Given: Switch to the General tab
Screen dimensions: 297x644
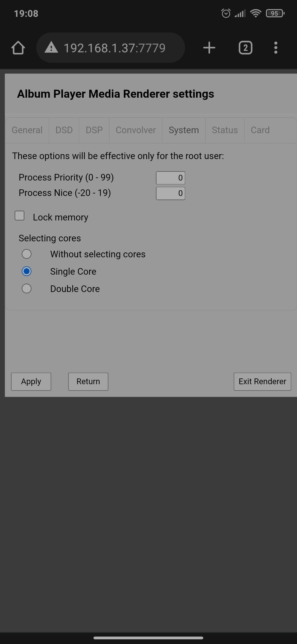Looking at the screenshot, I should pyautogui.click(x=27, y=130).
